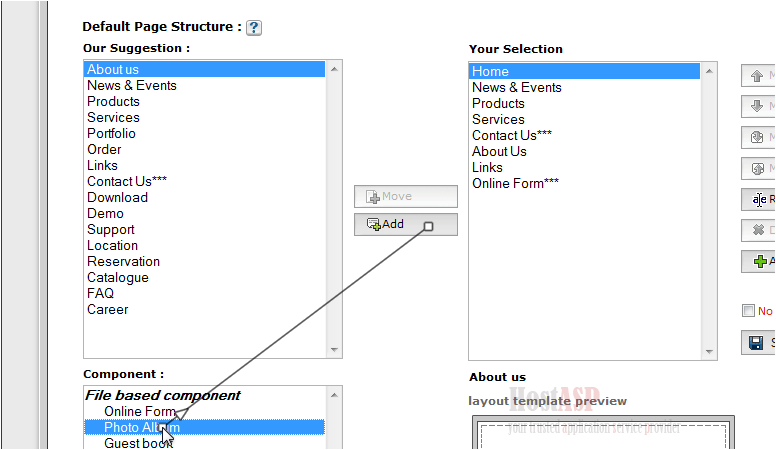Click Your Selection list scroll up arrow
This screenshot has width=776, height=450.
[709, 71]
